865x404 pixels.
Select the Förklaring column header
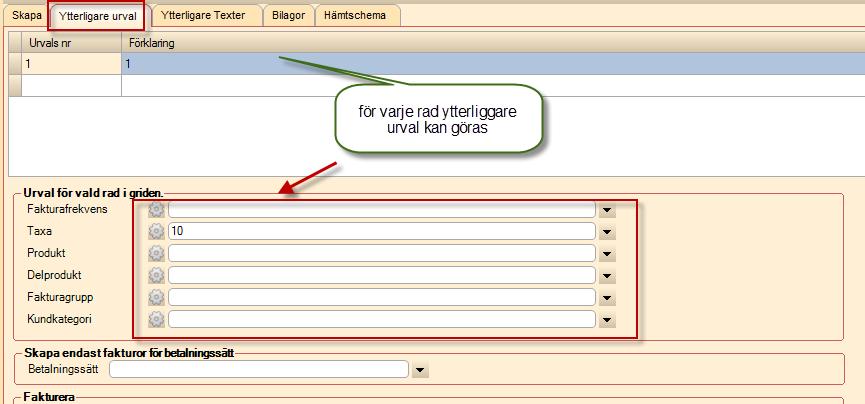pos(493,42)
